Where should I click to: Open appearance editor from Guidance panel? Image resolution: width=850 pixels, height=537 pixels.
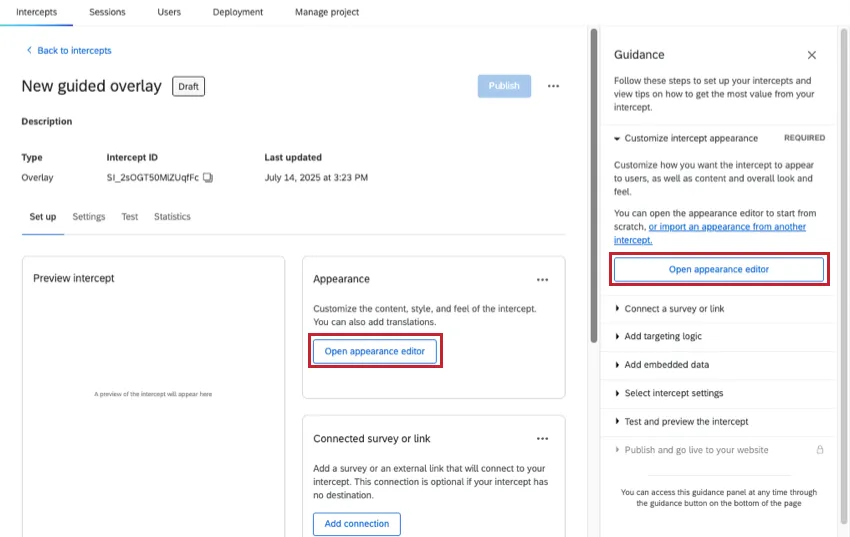pos(719,269)
